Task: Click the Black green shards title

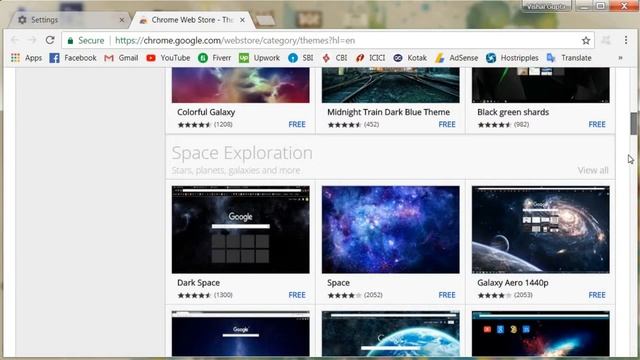Action: pos(513,112)
